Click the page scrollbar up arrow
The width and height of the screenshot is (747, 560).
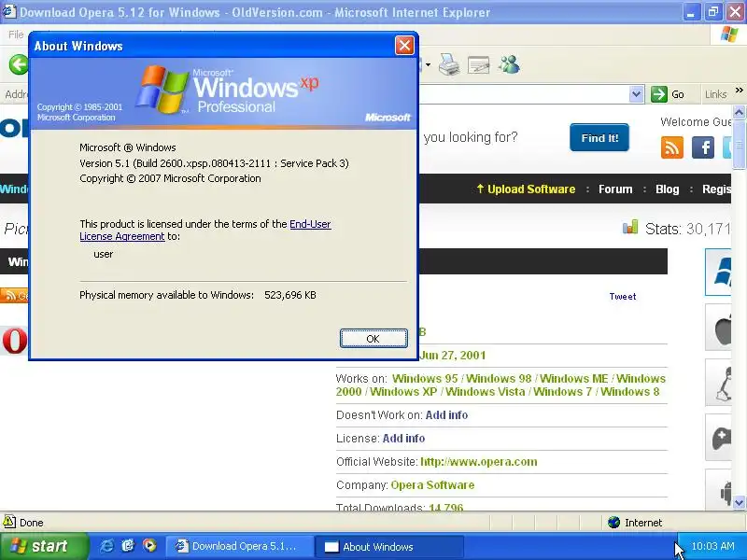739,112
